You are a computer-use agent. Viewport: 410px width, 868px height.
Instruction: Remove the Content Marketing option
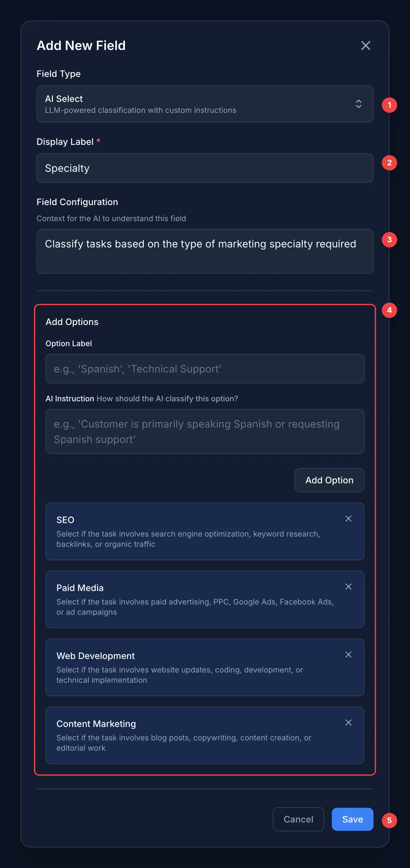tap(348, 722)
